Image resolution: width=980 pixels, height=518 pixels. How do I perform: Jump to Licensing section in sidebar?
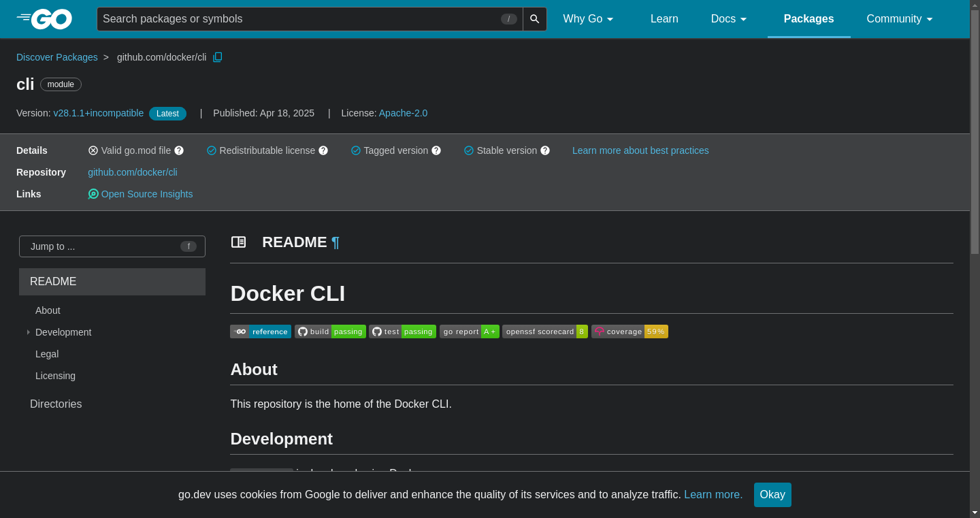click(55, 376)
